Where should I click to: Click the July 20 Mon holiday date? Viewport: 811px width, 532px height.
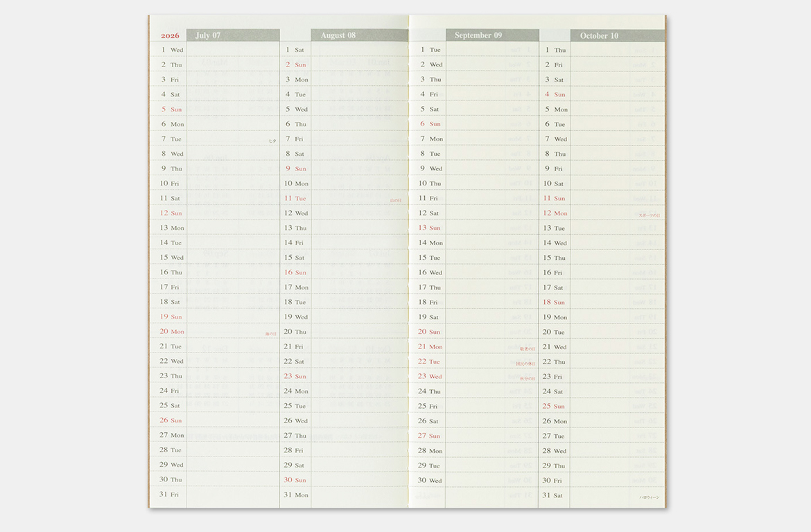[x=172, y=331]
